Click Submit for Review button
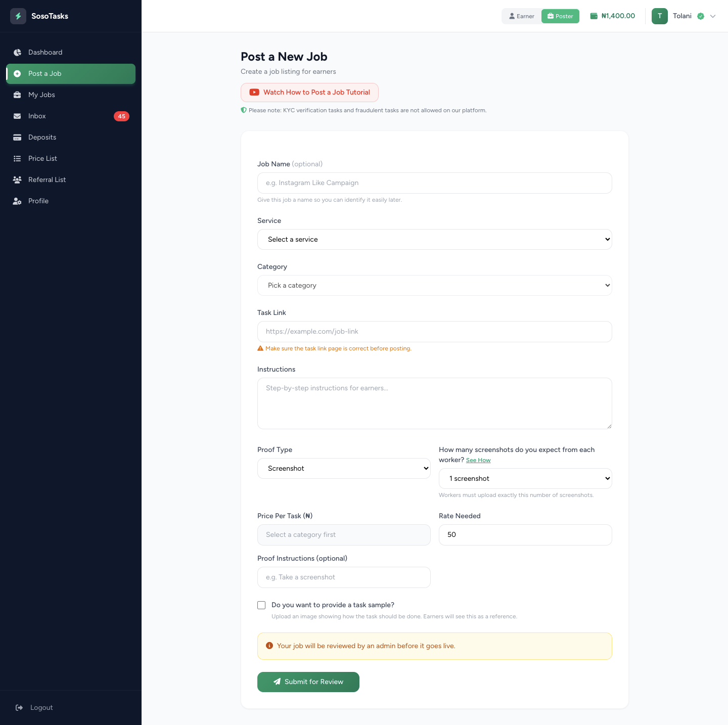This screenshot has height=725, width=728. click(x=308, y=682)
